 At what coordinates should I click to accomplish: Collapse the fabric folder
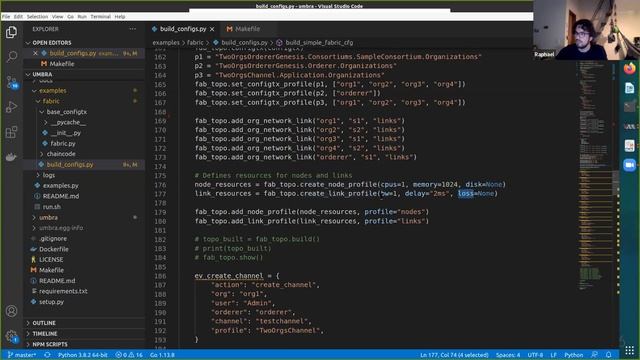[x=51, y=101]
